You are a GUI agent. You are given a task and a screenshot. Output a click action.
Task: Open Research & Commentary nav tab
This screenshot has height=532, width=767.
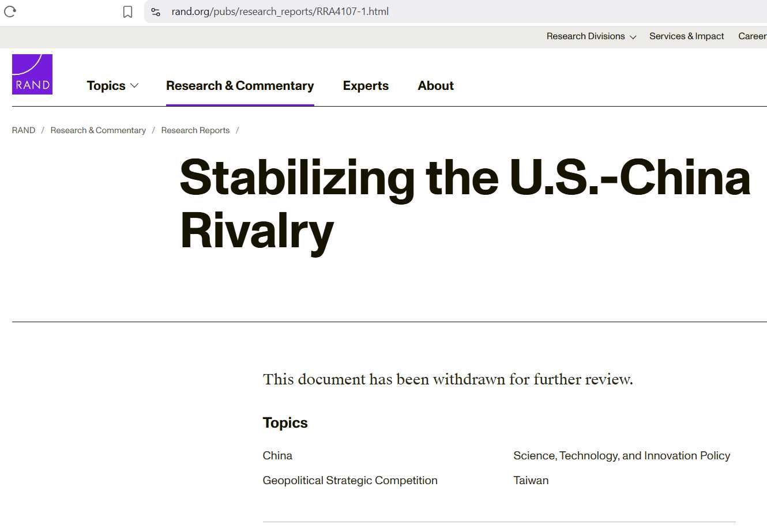pos(240,86)
